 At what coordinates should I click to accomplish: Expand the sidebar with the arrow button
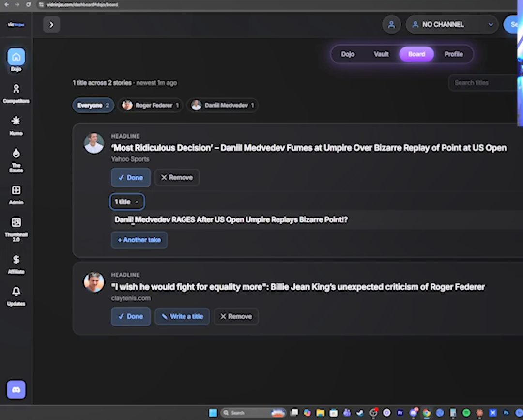pos(51,25)
